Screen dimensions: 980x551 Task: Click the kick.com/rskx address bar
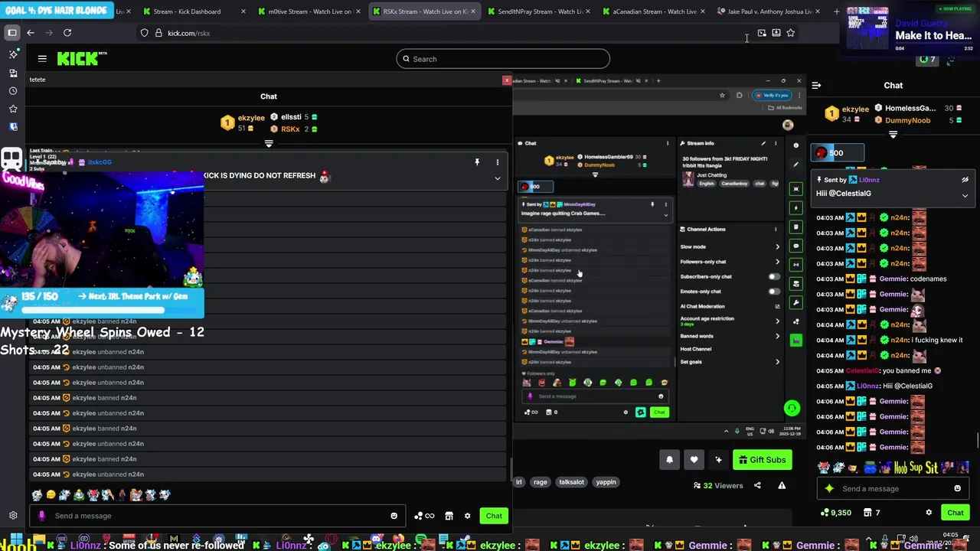point(188,33)
